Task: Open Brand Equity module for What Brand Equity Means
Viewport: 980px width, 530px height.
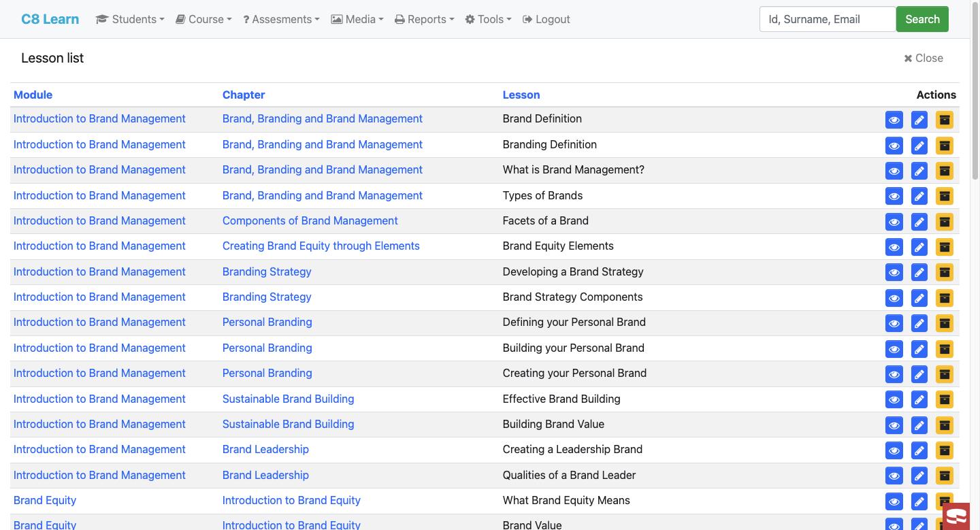Action: [45, 500]
